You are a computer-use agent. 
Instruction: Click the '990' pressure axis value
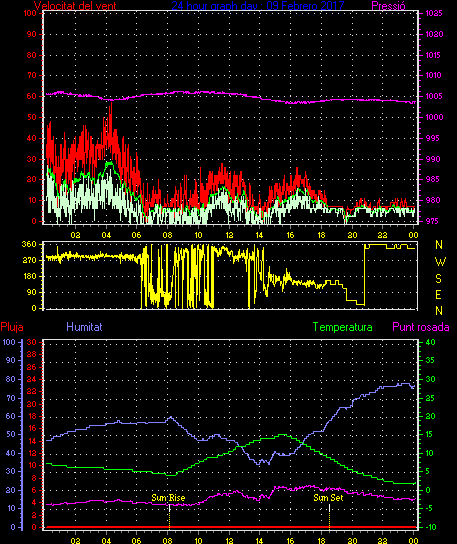point(433,159)
